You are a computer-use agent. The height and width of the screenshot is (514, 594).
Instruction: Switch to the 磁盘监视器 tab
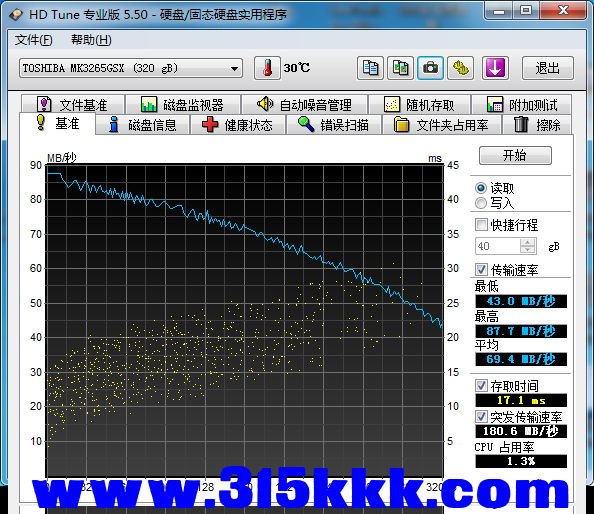tap(183, 105)
